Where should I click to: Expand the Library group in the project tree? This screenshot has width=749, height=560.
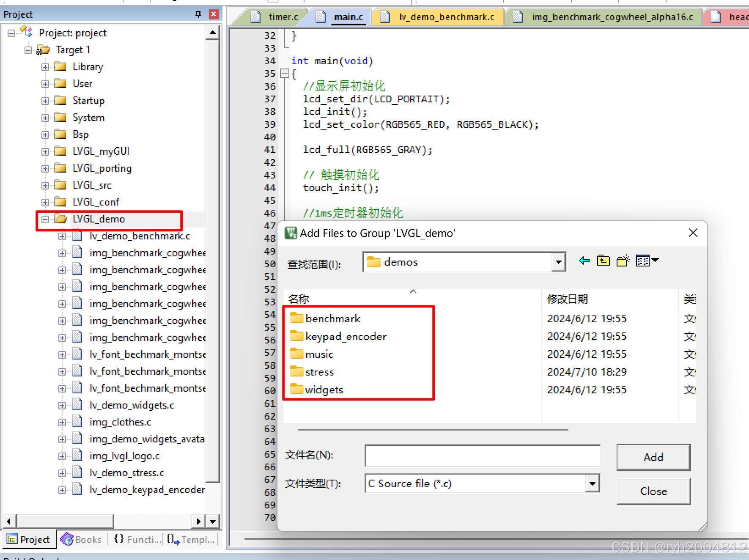point(45,66)
